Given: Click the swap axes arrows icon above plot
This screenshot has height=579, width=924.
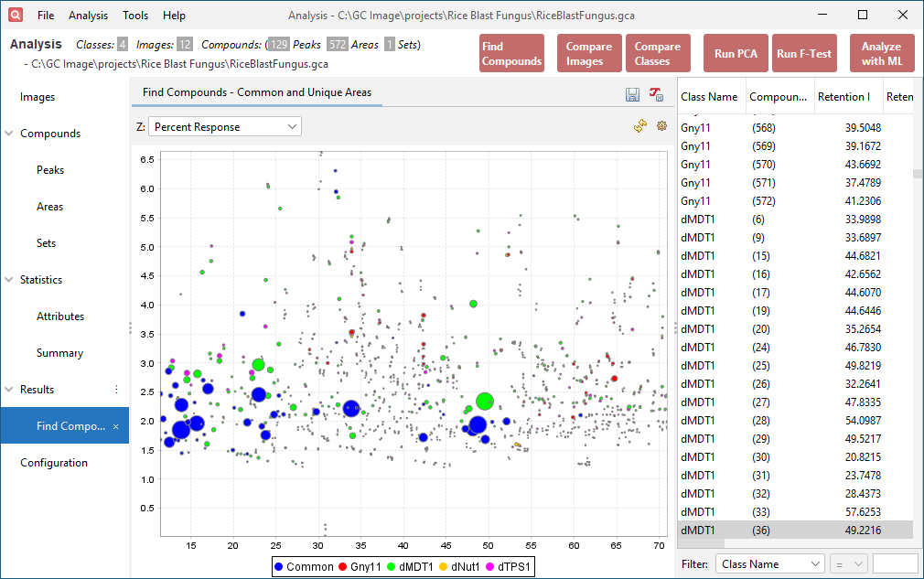Looking at the screenshot, I should 640,125.
